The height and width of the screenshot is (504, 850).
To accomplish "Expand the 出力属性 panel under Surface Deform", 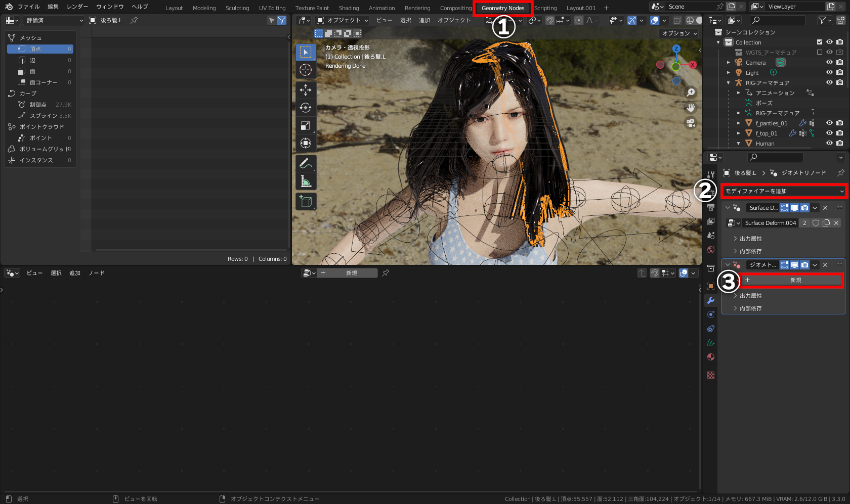I will tap(750, 239).
